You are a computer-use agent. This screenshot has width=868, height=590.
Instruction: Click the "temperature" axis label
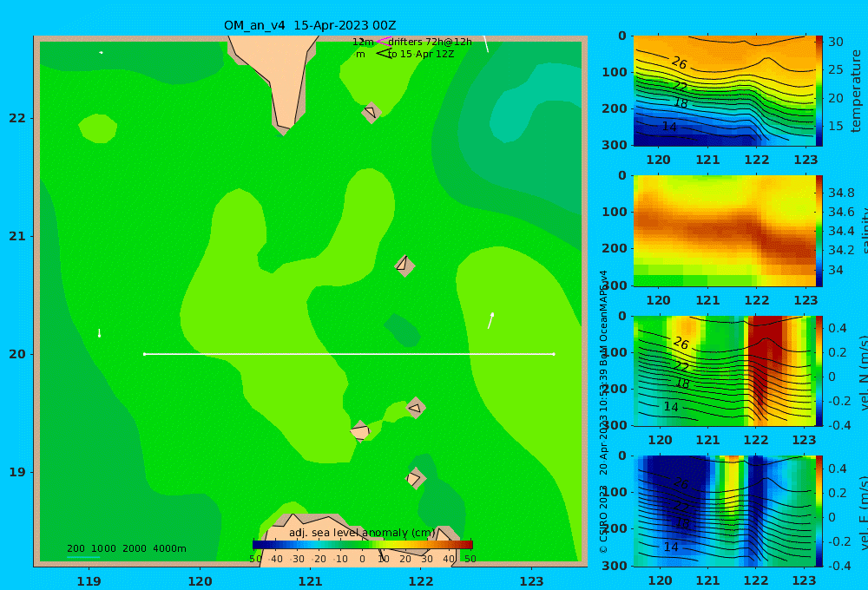point(856,91)
